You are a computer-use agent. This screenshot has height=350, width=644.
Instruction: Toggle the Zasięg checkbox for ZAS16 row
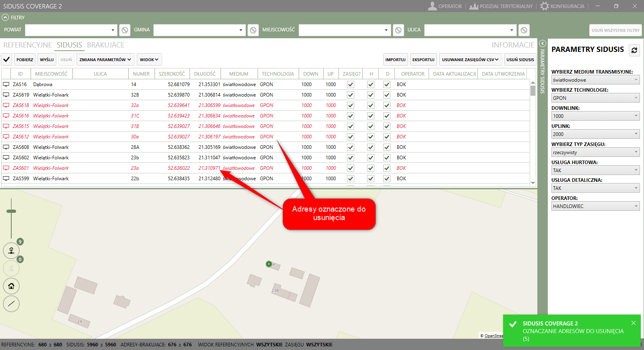pos(351,84)
